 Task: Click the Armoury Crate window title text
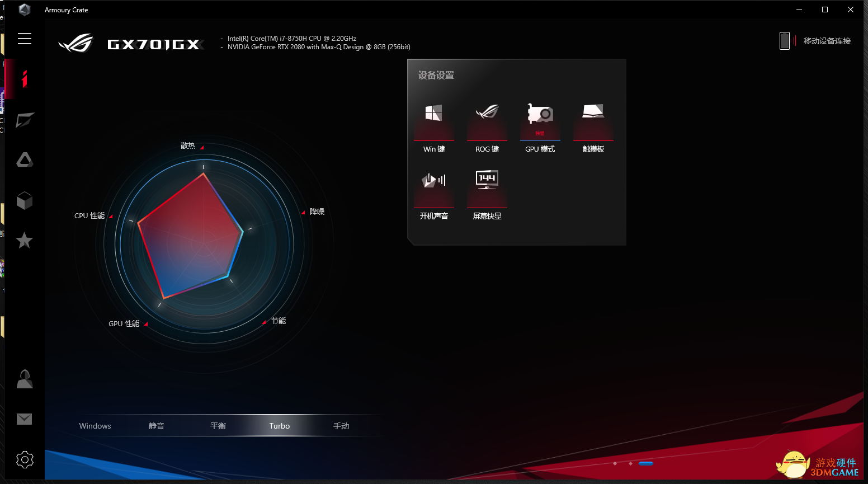tap(67, 10)
